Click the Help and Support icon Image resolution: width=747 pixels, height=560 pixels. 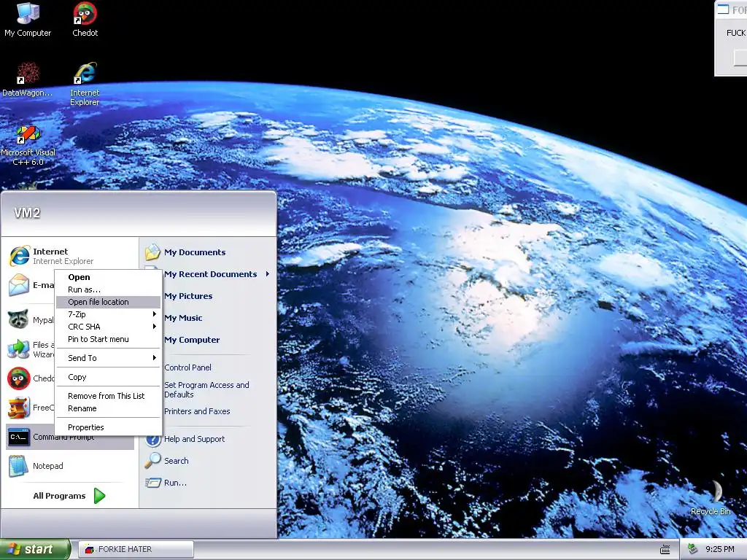tap(152, 439)
